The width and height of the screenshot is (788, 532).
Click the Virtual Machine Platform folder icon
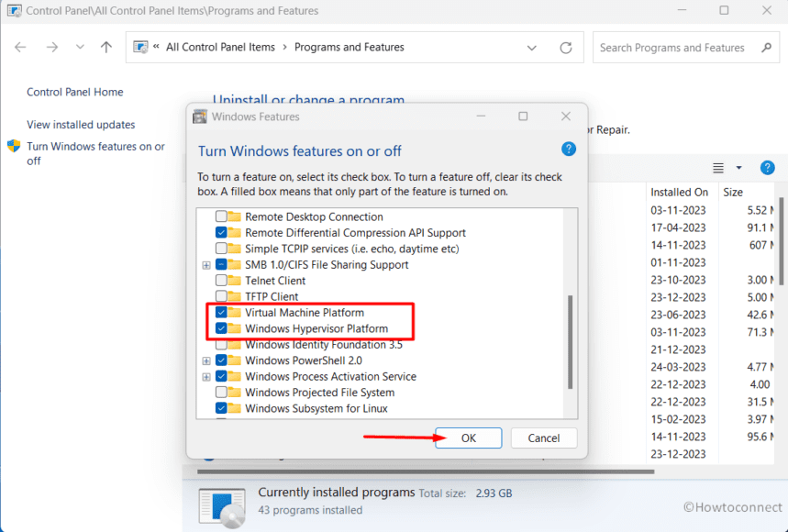pyautogui.click(x=234, y=313)
